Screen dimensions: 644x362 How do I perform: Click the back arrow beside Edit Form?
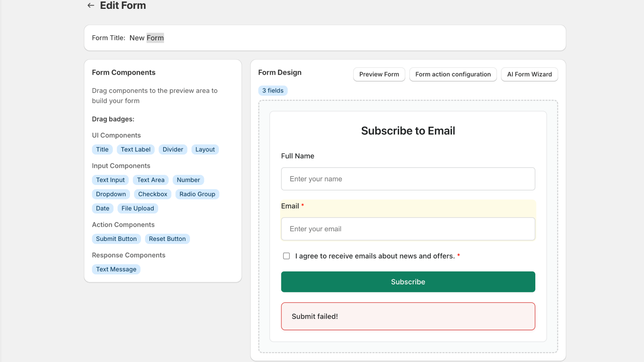click(91, 5)
